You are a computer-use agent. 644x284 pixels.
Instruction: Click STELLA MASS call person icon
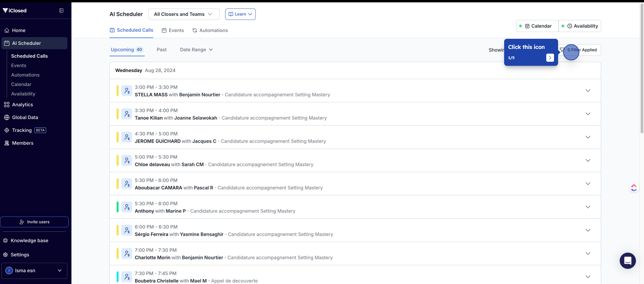point(127,91)
